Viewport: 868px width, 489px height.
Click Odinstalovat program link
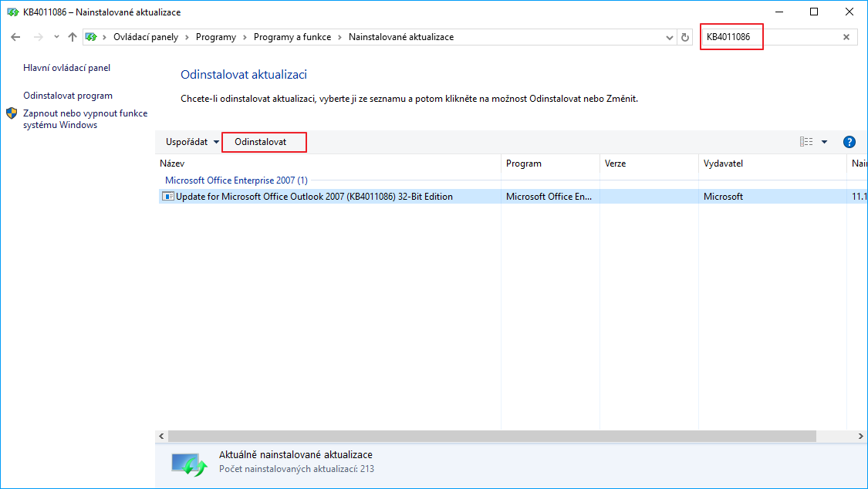coord(68,96)
